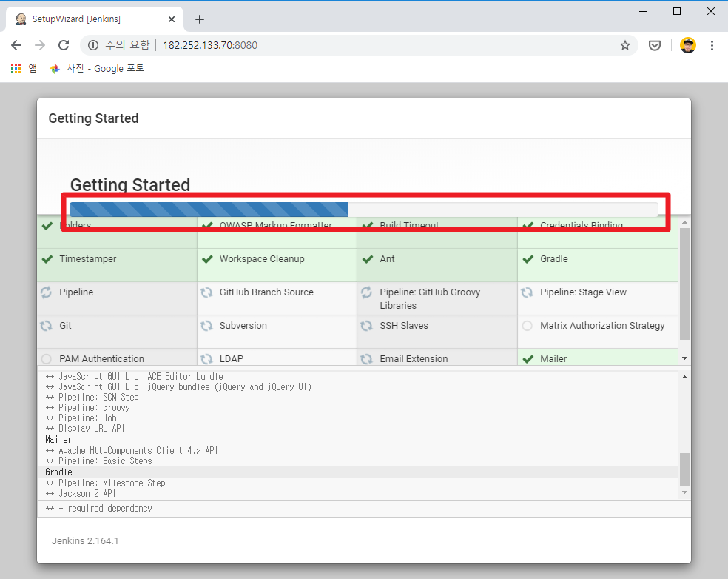Click install log scroll down arrow
Image resolution: width=728 pixels, height=579 pixels.
684,492
